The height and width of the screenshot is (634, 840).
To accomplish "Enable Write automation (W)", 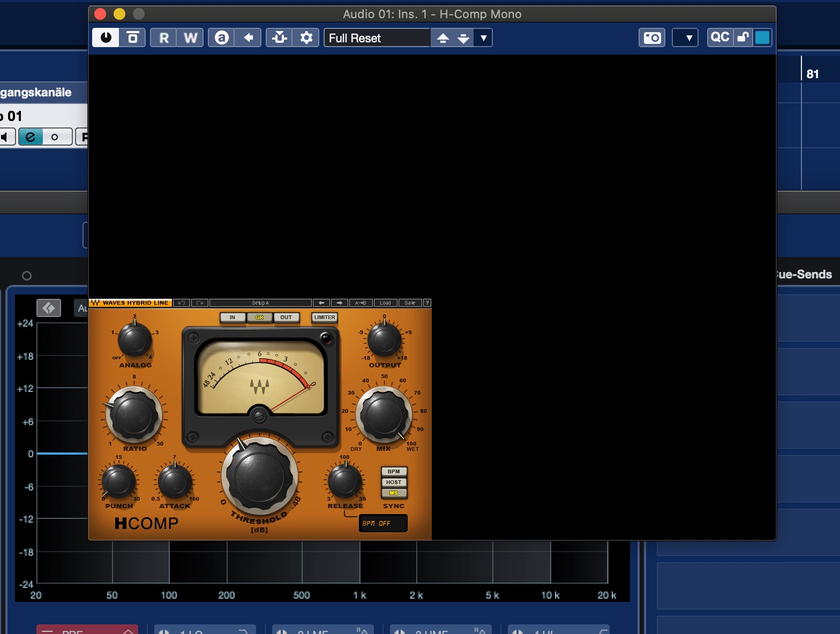I will pyautogui.click(x=190, y=37).
